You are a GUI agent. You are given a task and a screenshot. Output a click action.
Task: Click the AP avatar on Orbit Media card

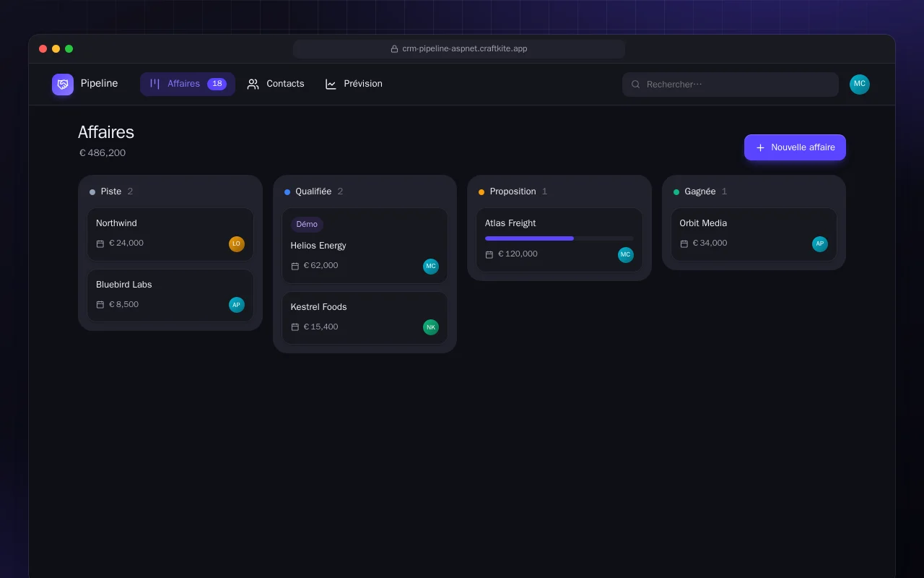[820, 243]
